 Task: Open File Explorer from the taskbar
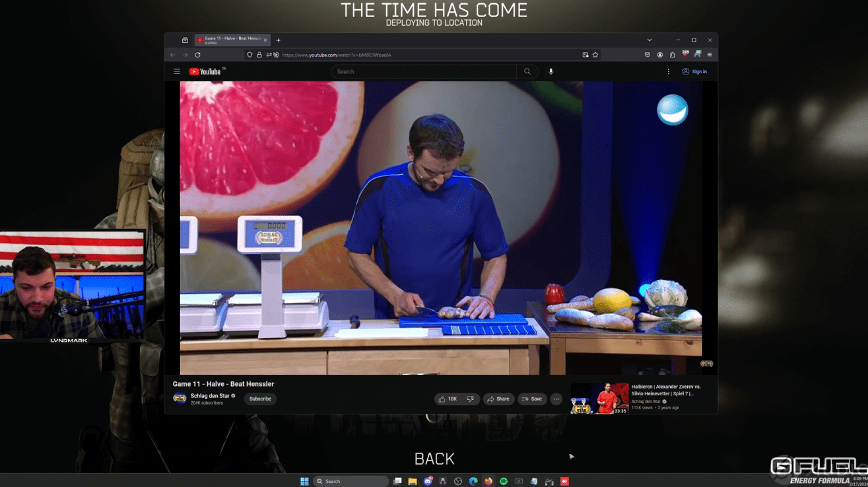[x=413, y=481]
